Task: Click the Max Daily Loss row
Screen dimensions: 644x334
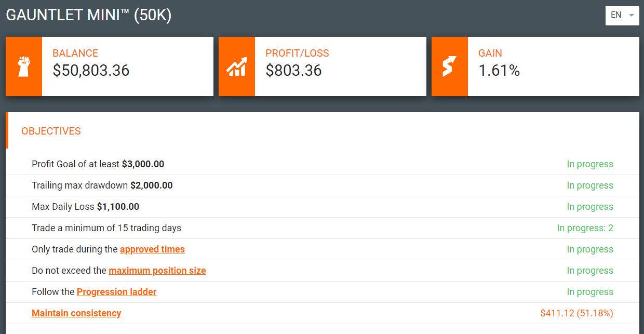Action: point(323,207)
